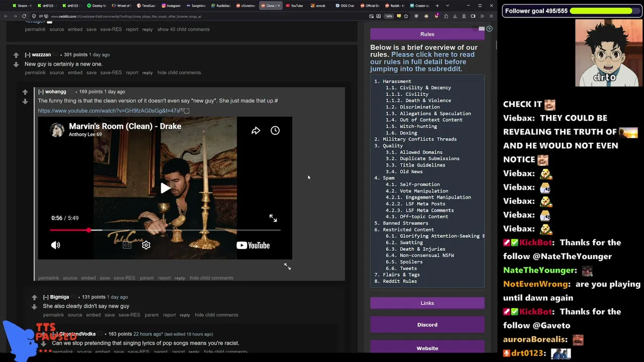Open the Discord sidebar button

tap(427, 325)
